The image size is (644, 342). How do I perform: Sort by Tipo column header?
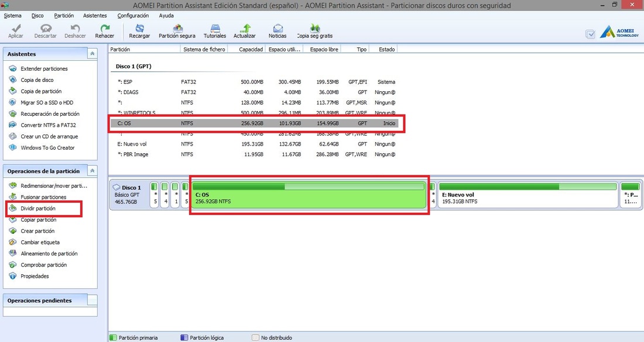tap(355, 49)
